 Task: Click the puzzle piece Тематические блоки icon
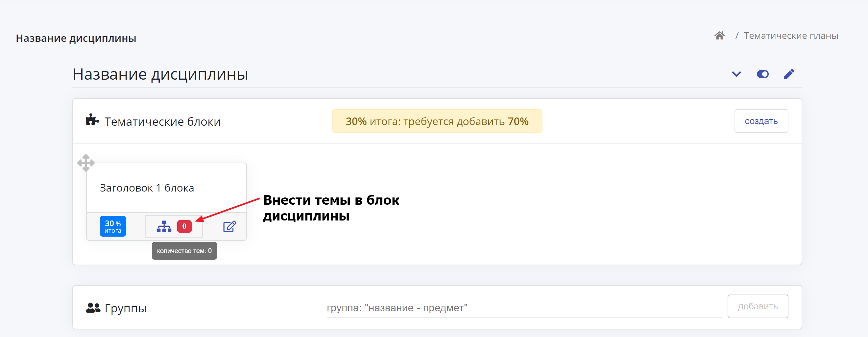(92, 120)
